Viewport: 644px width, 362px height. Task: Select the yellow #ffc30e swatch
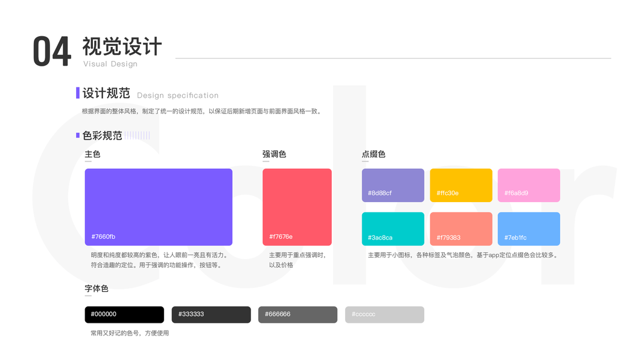461,185
